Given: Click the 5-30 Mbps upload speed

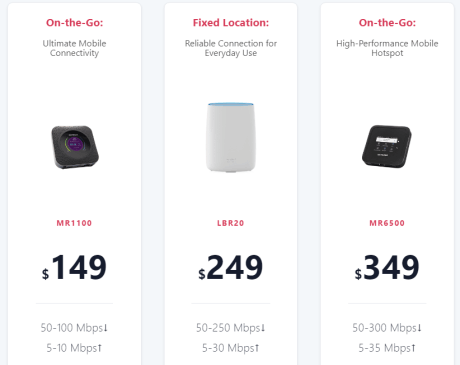Looking at the screenshot, I should coord(231,348).
